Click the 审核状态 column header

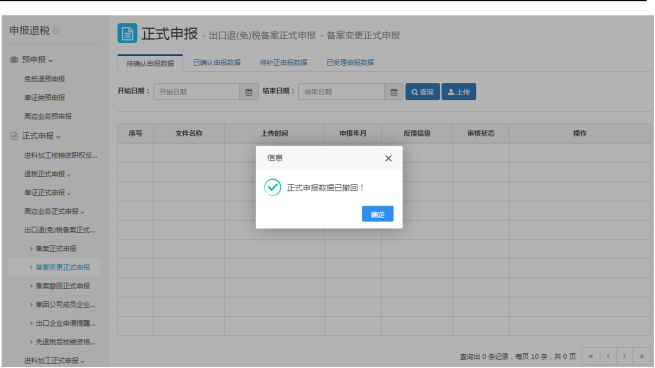click(x=481, y=133)
